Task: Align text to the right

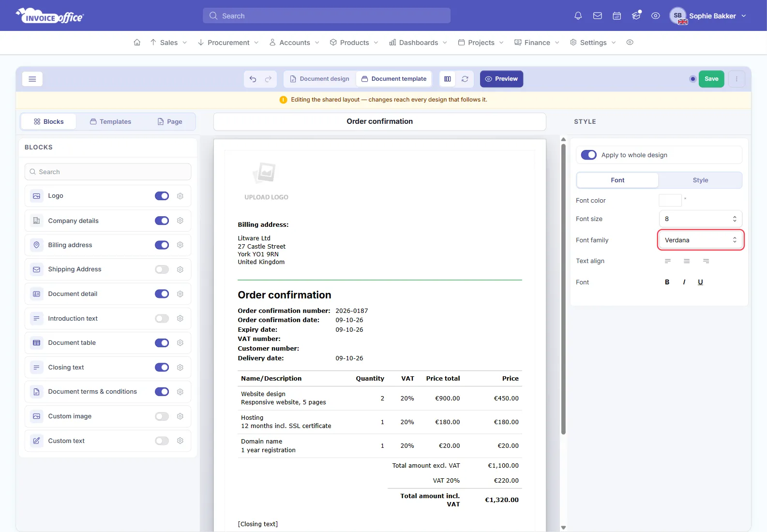Action: tap(706, 261)
